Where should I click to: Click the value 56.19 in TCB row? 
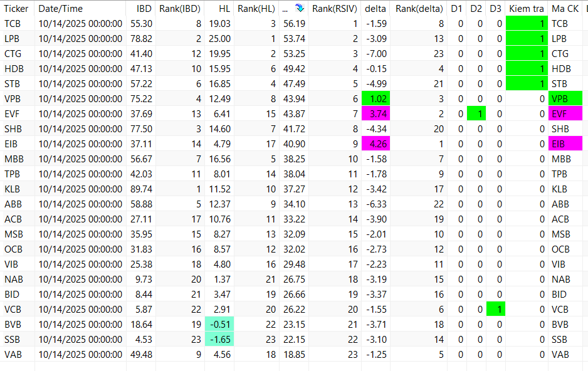pyautogui.click(x=295, y=24)
